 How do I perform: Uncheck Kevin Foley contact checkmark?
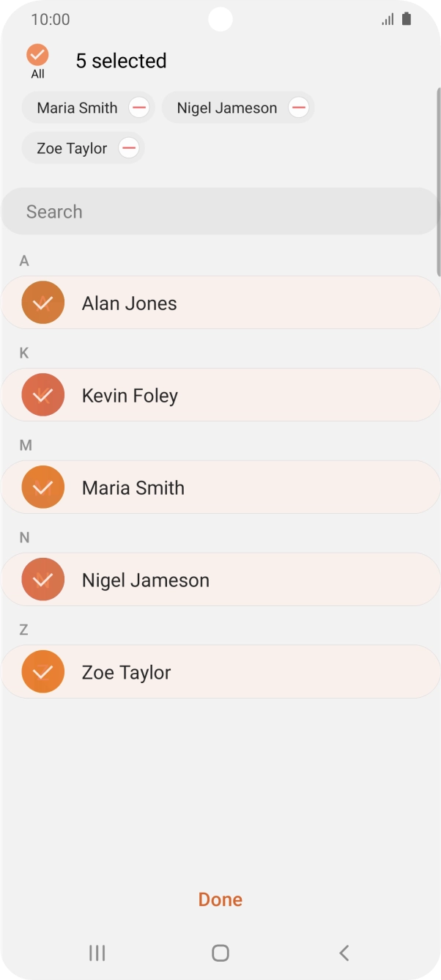point(43,395)
